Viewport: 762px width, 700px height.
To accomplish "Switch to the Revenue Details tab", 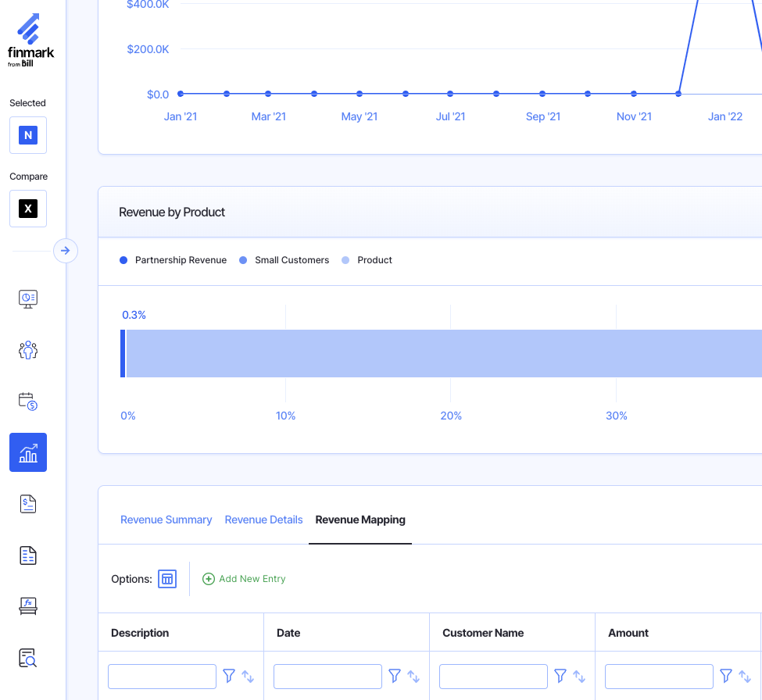I will pyautogui.click(x=263, y=520).
